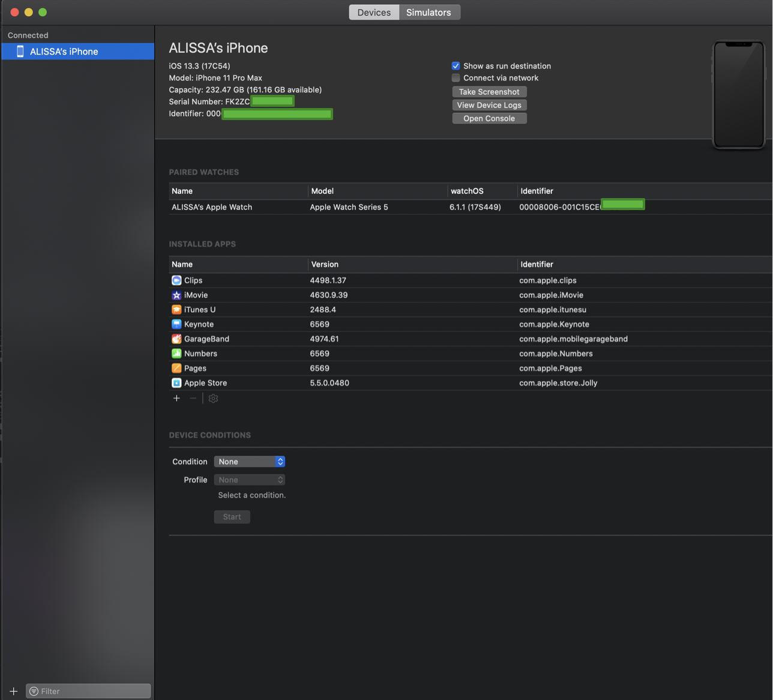773x700 pixels.
Task: Select the Numbers app name
Action: [x=200, y=354]
